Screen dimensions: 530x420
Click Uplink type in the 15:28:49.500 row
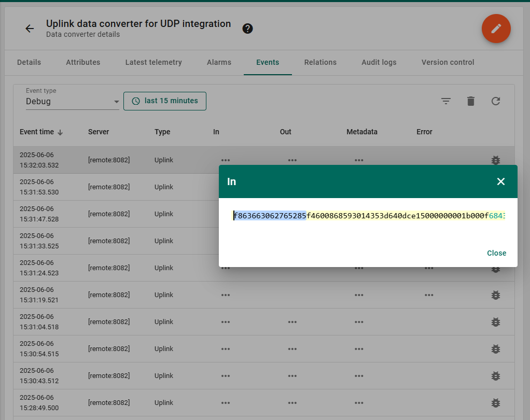click(163, 403)
